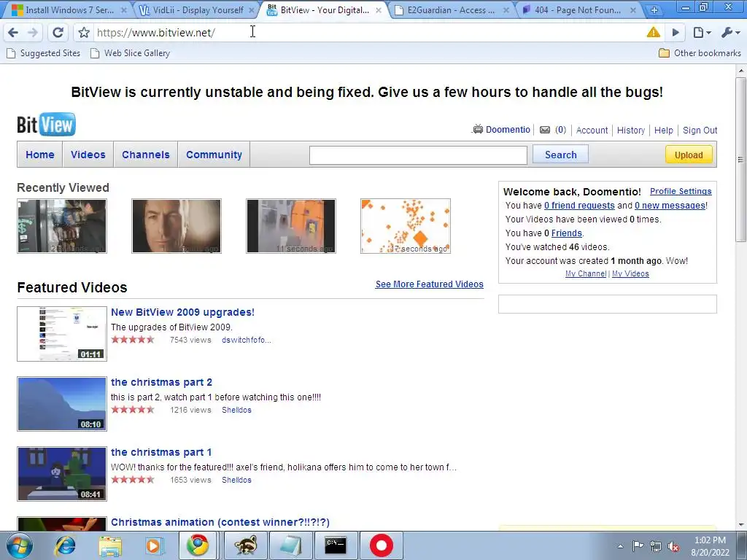Open Windows Explorer folder on taskbar
The width and height of the screenshot is (747, 560).
pos(110,545)
